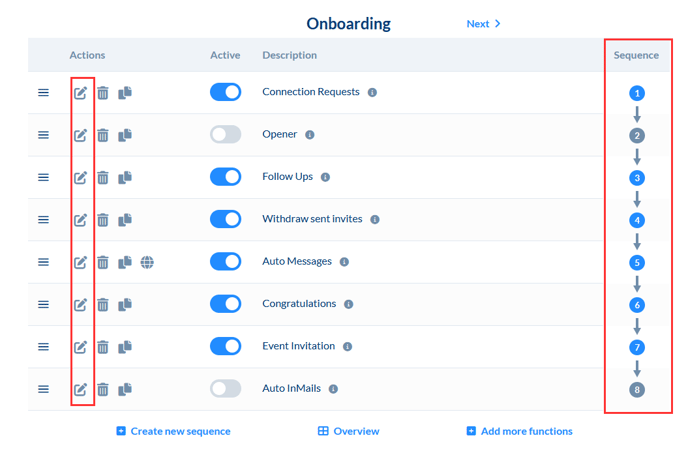Click sequence step number 8 circle
688x453 pixels.
[x=637, y=390]
